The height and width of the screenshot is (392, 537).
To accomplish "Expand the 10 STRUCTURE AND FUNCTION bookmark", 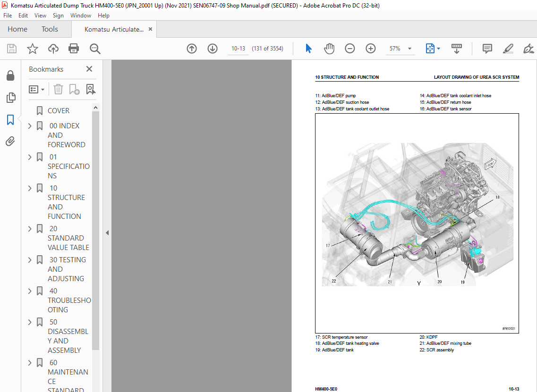I will [30, 188].
